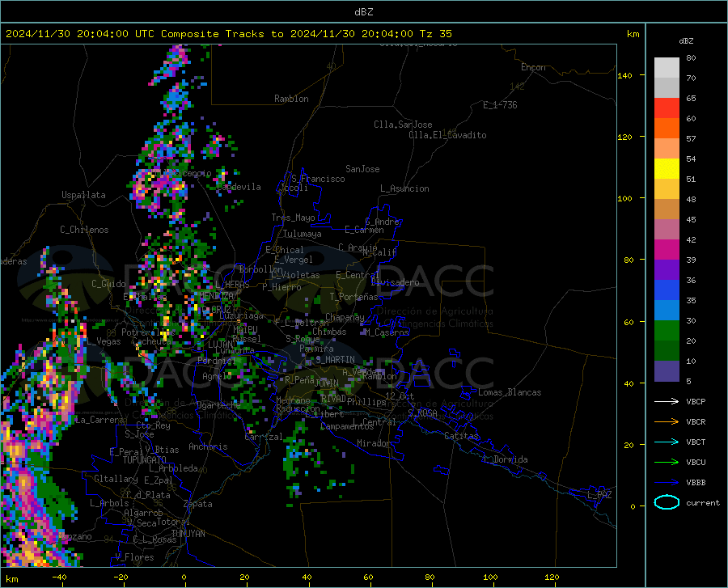Click the 100 km tick on right axis
The image size is (728, 588).
click(624, 198)
